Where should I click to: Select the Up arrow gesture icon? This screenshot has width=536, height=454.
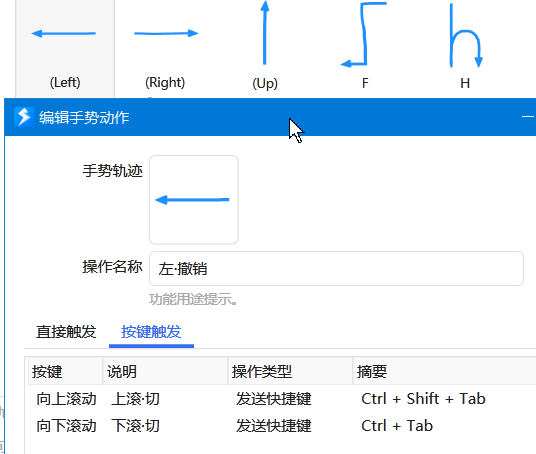coord(265,32)
